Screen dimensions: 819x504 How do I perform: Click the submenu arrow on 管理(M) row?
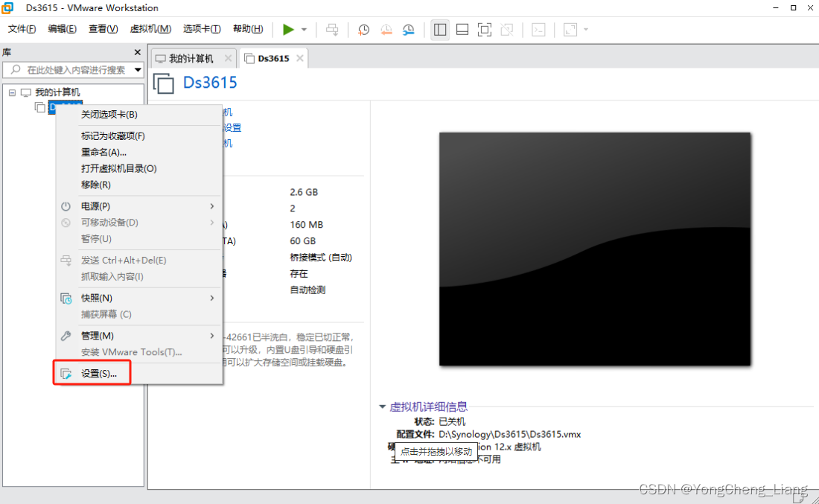click(212, 336)
